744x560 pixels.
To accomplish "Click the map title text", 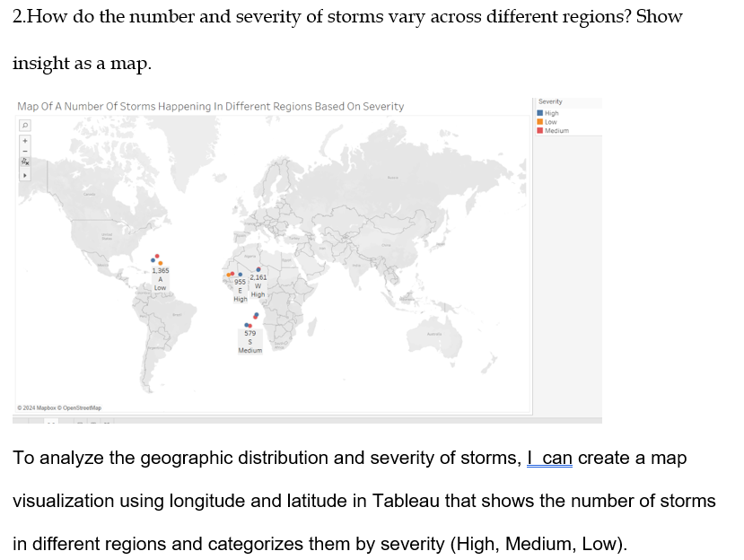I will (210, 107).
